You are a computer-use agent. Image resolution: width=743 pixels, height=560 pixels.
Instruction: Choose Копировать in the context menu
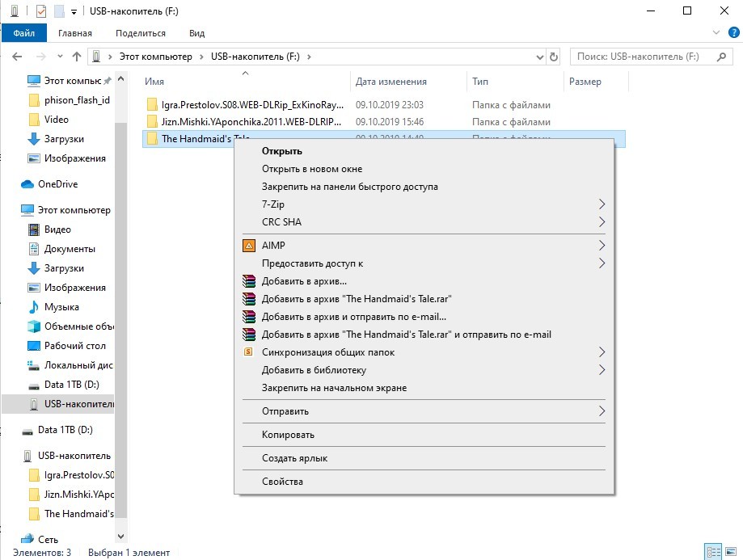(288, 435)
